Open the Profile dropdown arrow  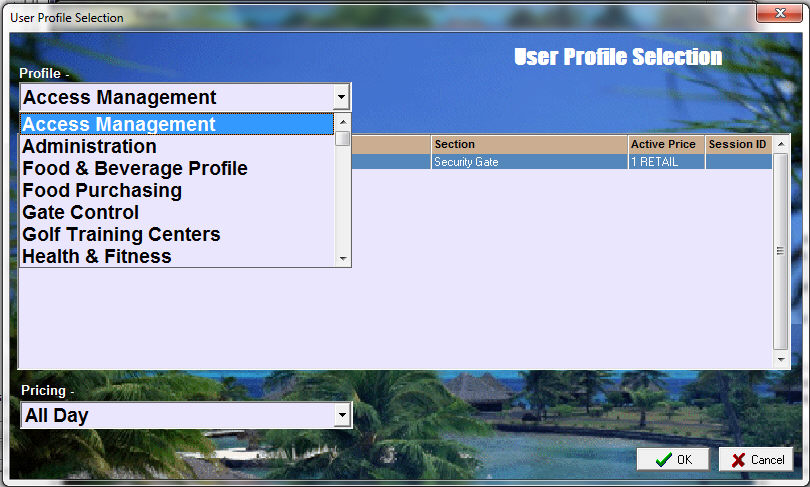coord(342,98)
